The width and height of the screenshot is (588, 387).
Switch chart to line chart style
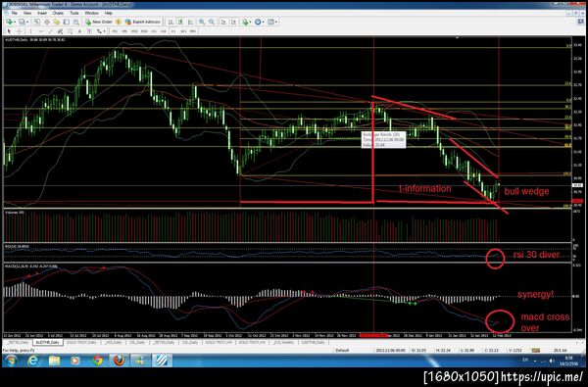click(x=190, y=22)
